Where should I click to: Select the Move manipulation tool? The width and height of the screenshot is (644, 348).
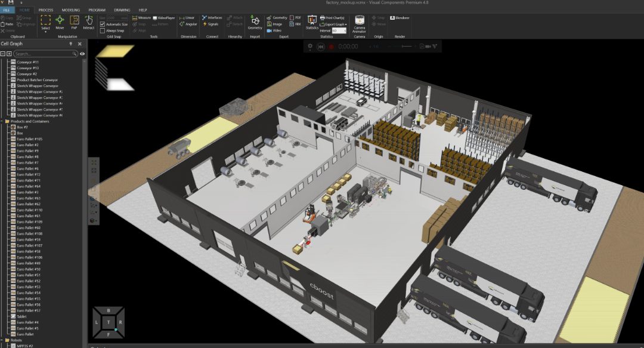pos(60,23)
